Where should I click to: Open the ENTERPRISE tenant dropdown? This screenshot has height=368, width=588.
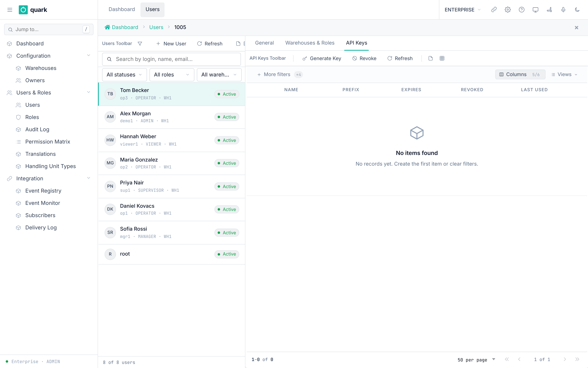coord(462,10)
